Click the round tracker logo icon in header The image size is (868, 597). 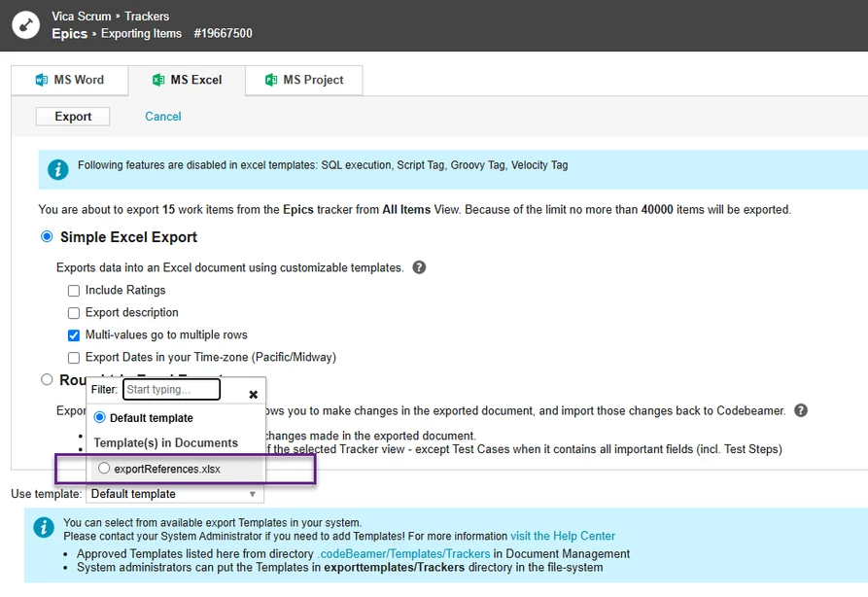(x=25, y=25)
